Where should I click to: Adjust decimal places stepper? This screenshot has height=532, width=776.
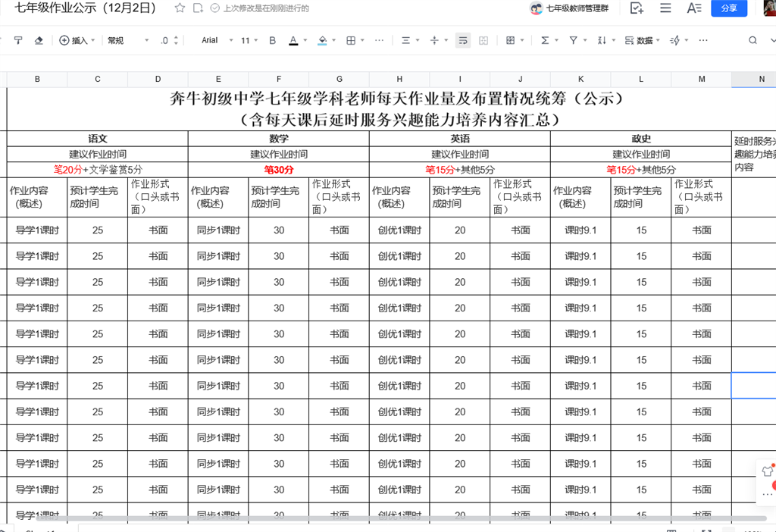169,41
